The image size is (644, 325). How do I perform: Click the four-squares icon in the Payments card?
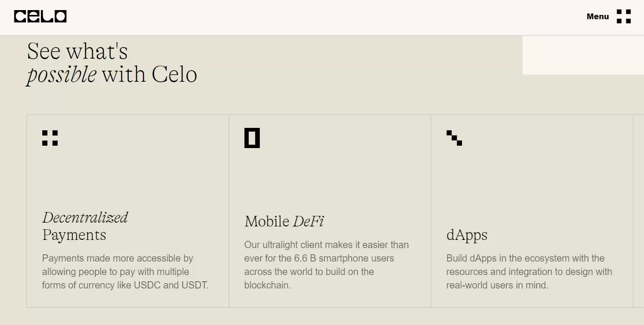(50, 138)
